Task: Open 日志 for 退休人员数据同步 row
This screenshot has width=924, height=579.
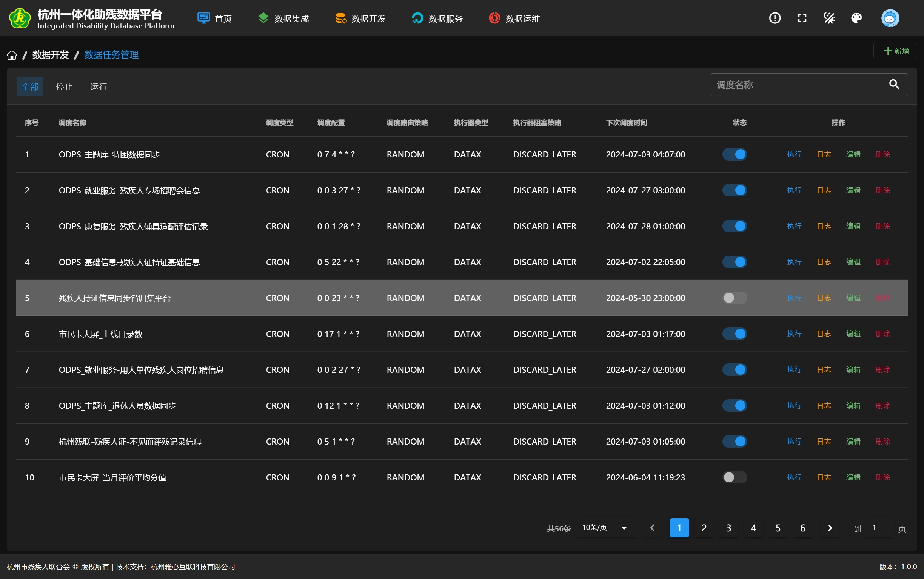Action: (x=824, y=406)
